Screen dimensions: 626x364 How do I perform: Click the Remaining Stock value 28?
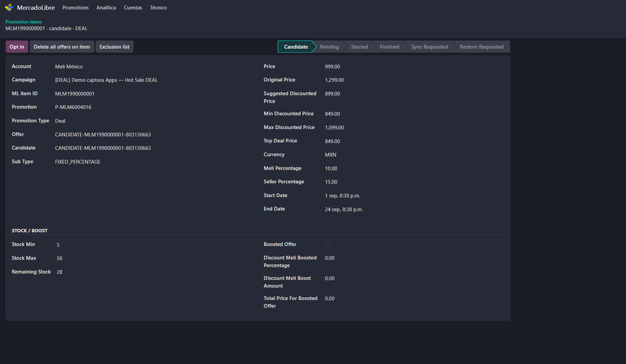point(59,272)
